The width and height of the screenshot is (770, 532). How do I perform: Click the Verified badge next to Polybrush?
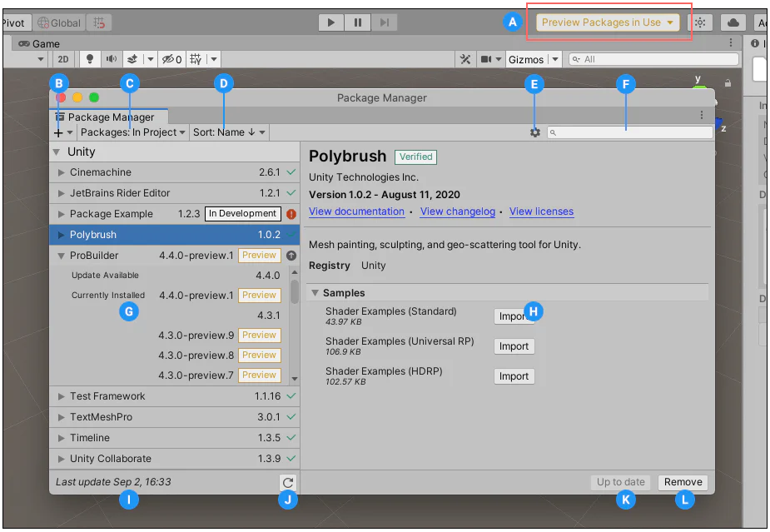click(x=415, y=157)
